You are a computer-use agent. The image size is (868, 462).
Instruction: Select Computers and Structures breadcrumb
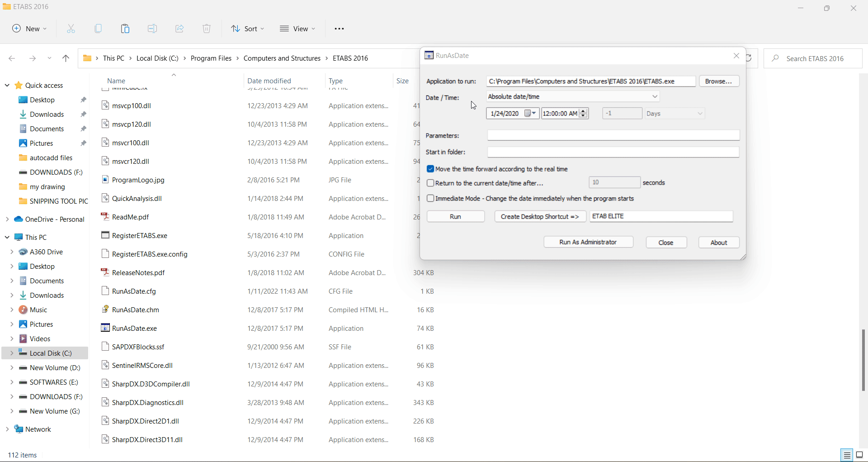pyautogui.click(x=282, y=58)
